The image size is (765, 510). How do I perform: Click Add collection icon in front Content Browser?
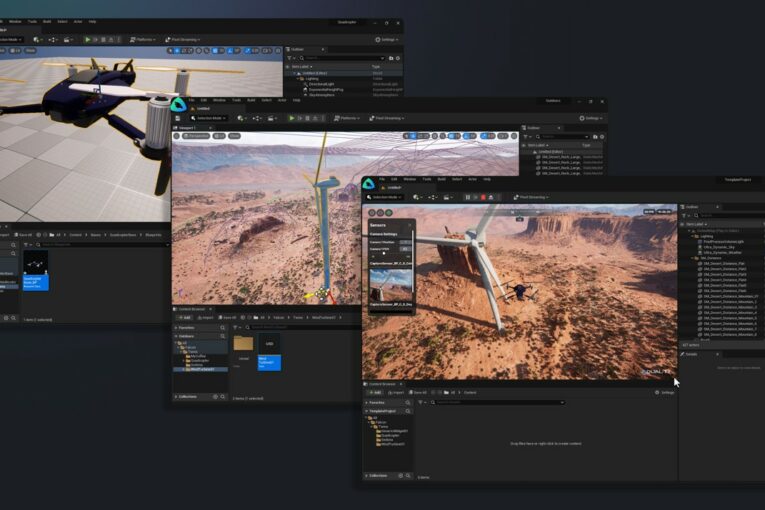pyautogui.click(x=401, y=475)
